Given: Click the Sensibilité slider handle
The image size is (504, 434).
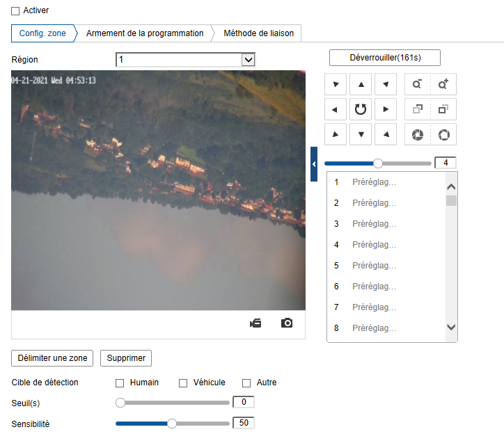Looking at the screenshot, I should [172, 423].
